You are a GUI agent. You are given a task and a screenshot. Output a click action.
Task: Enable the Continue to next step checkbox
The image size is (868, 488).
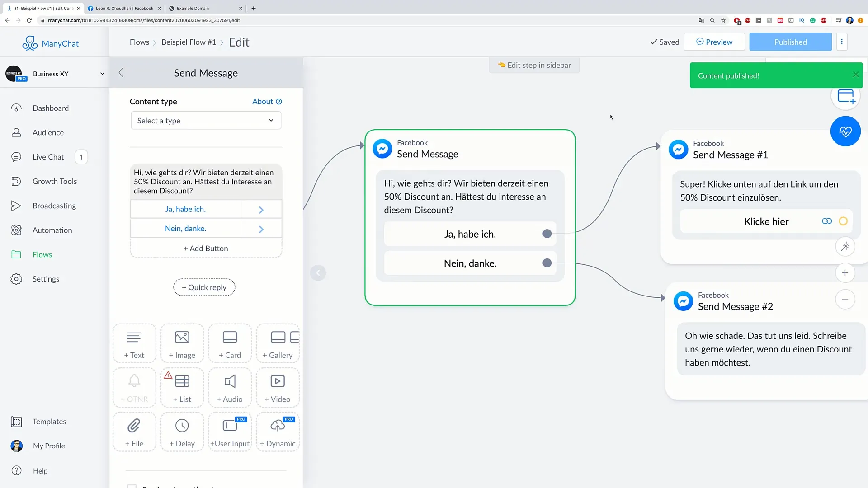(132, 486)
